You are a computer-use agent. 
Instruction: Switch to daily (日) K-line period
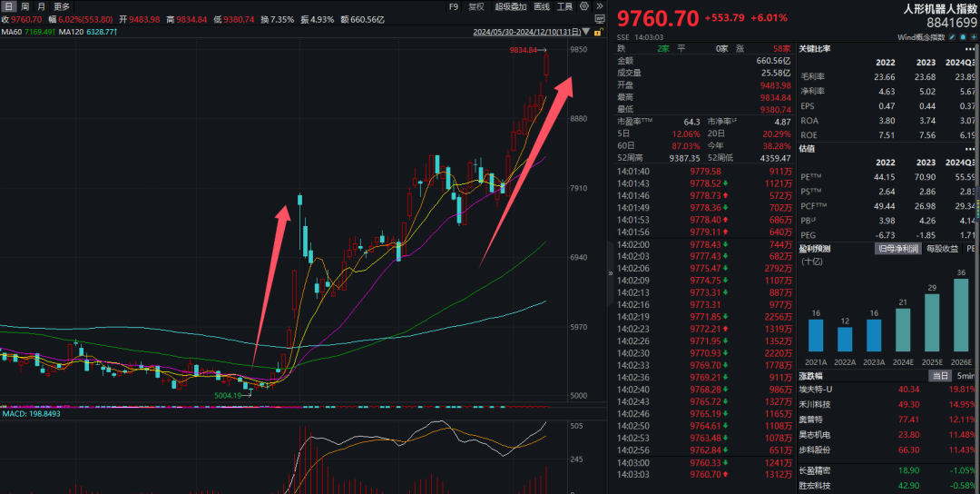click(8, 7)
